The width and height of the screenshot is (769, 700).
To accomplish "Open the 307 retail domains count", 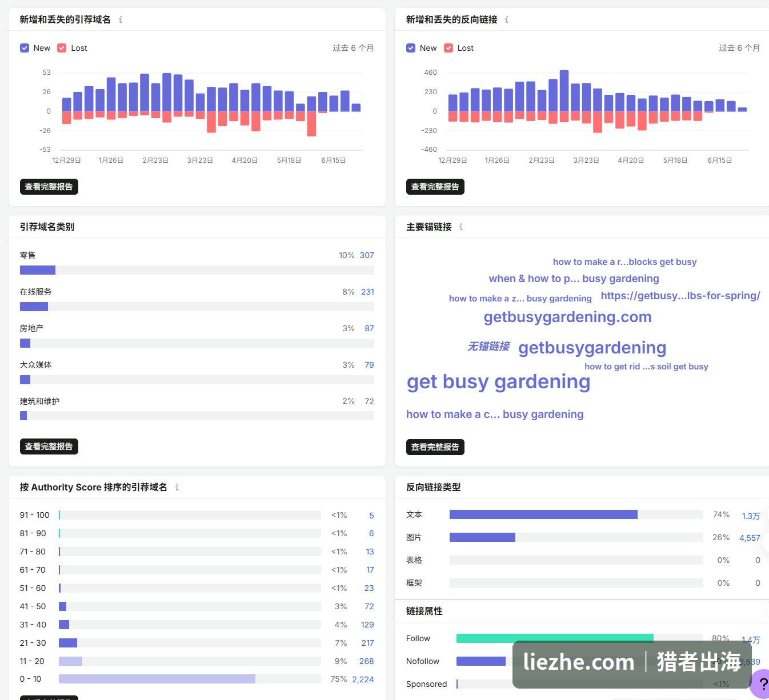I will tap(367, 255).
